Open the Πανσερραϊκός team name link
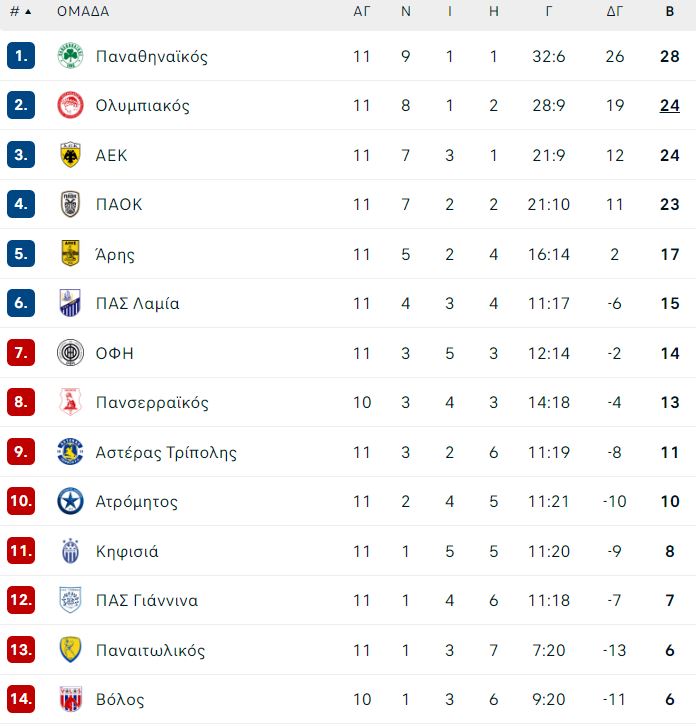696x727 pixels. pyautogui.click(x=152, y=402)
